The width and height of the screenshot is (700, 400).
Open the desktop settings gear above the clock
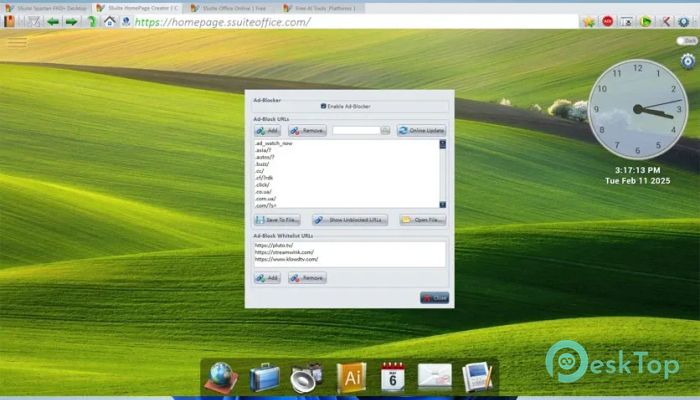coord(688,61)
